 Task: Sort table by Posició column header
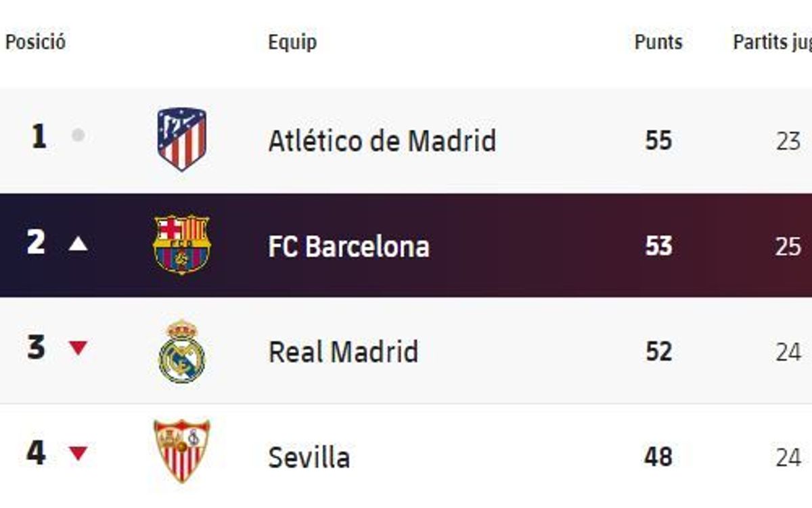[36, 42]
